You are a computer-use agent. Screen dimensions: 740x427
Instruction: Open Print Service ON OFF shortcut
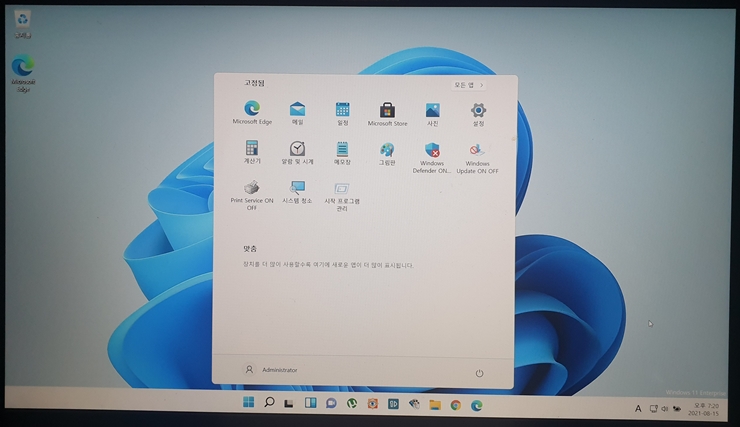coord(252,194)
